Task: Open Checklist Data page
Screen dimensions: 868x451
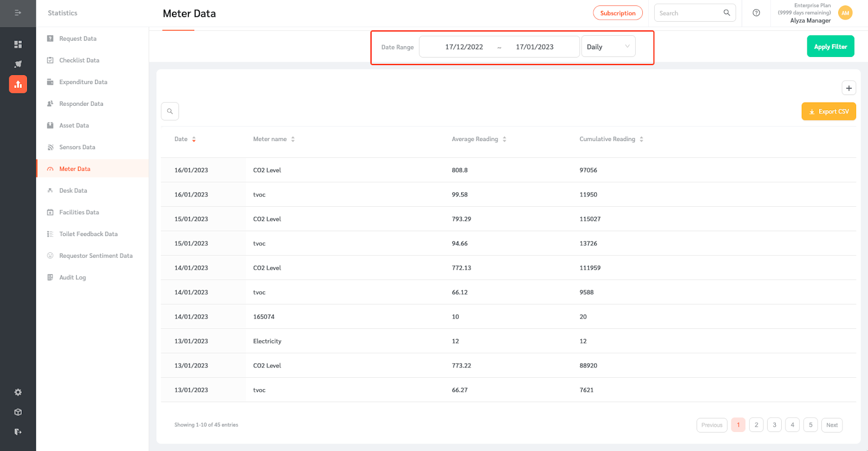Action: click(79, 60)
